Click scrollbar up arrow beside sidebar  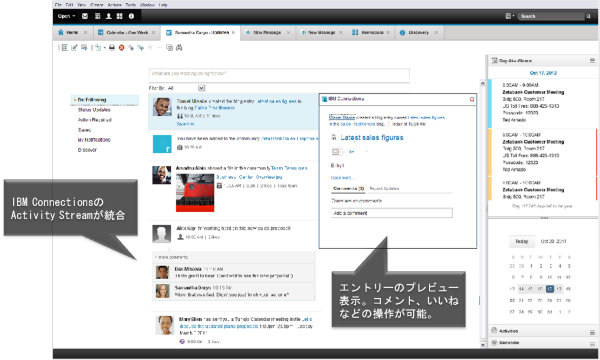click(483, 83)
